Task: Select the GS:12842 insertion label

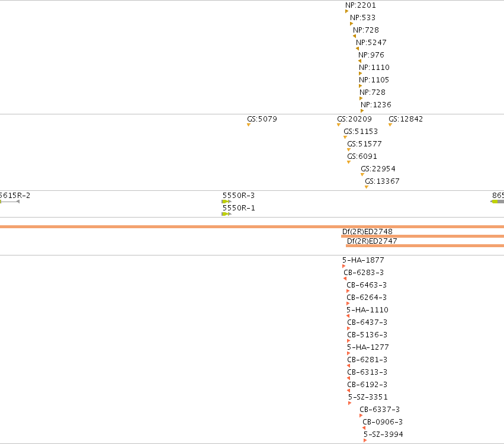Action: (406, 119)
